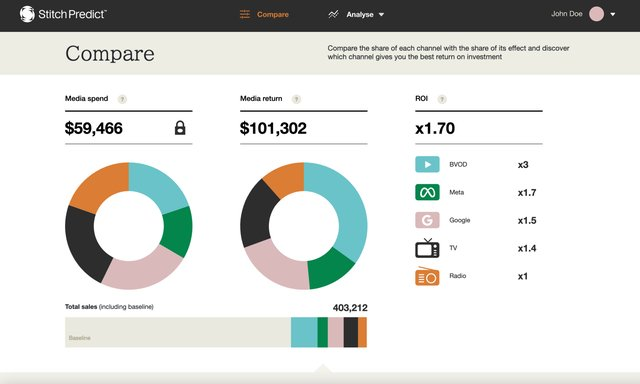Switch to the Compare tab
This screenshot has height=384, width=640.
[273, 15]
